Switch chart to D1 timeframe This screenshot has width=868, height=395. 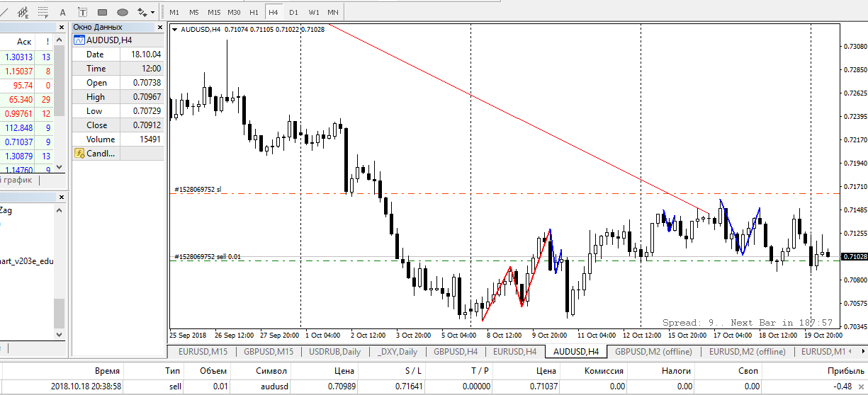click(293, 12)
